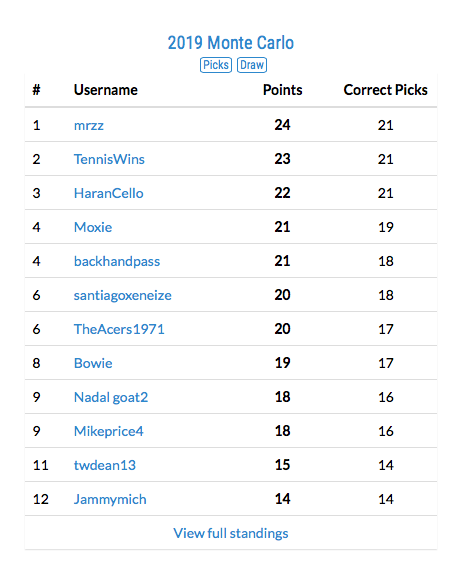
Task: Click the Correct Picks column header
Action: pos(386,90)
